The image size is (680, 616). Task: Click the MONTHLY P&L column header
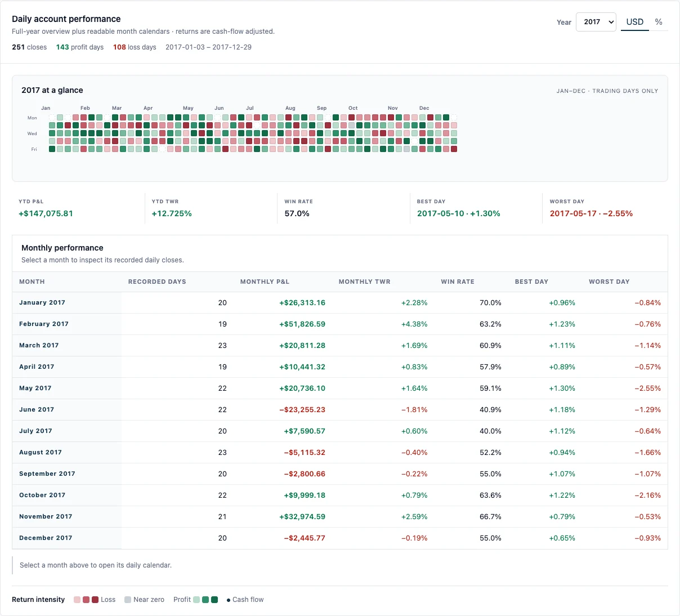click(265, 282)
